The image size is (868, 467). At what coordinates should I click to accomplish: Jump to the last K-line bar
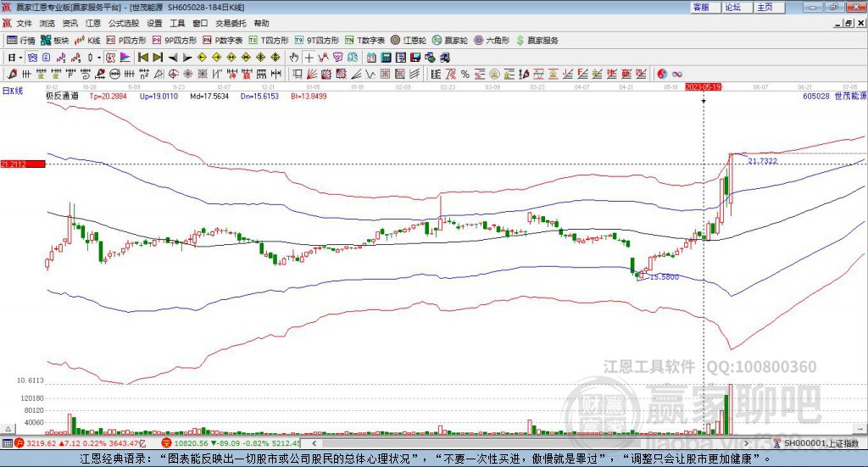click(x=158, y=58)
